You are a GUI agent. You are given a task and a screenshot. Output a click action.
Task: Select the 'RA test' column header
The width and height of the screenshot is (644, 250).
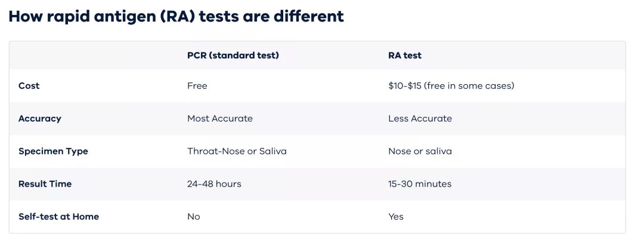405,55
